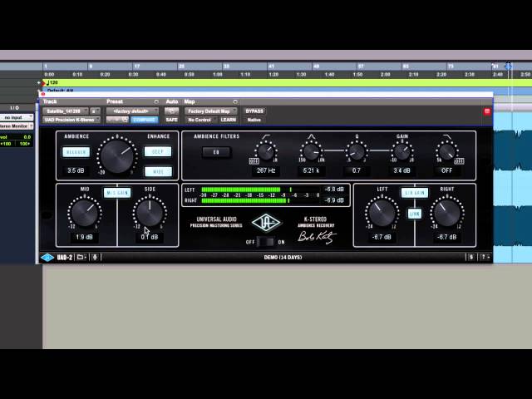This screenshot has width=532, height=399.
Task: Open the plug-in automation enable icon under Auto
Action: click(x=172, y=111)
